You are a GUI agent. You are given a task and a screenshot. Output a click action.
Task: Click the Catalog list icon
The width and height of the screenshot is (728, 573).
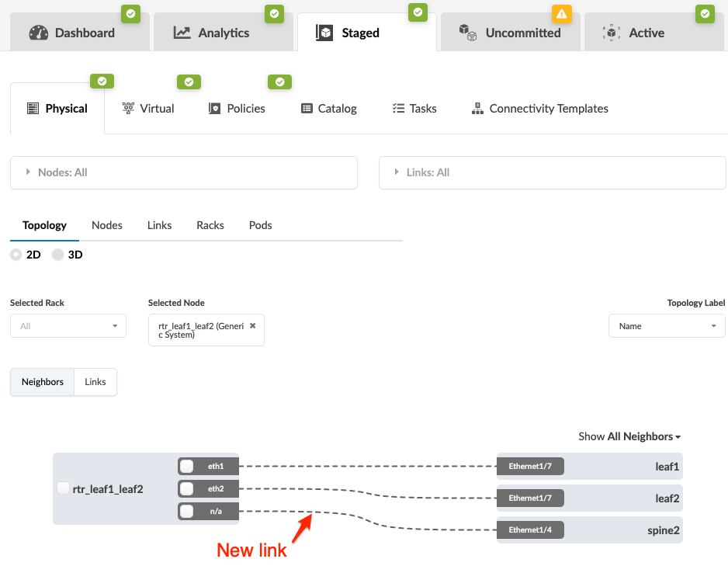click(x=307, y=109)
